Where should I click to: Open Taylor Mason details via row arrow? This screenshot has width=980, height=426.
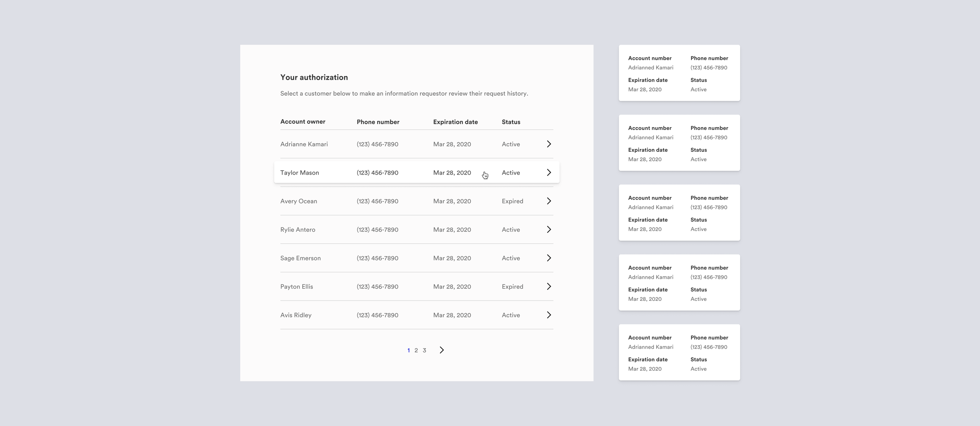(549, 173)
